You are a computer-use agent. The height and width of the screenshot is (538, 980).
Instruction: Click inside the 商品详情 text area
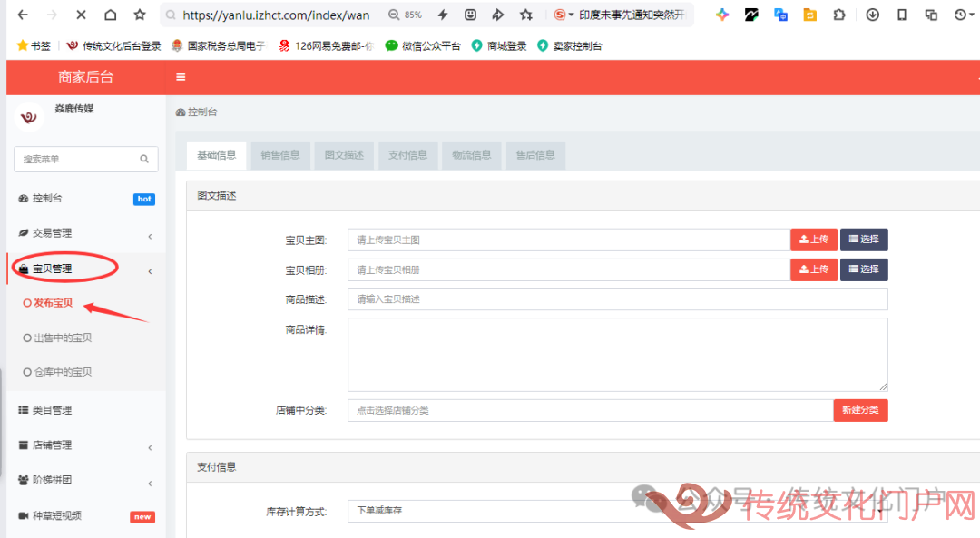pos(617,354)
